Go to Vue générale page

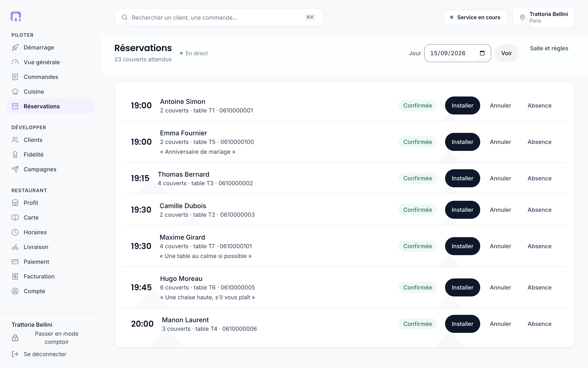[51, 62]
